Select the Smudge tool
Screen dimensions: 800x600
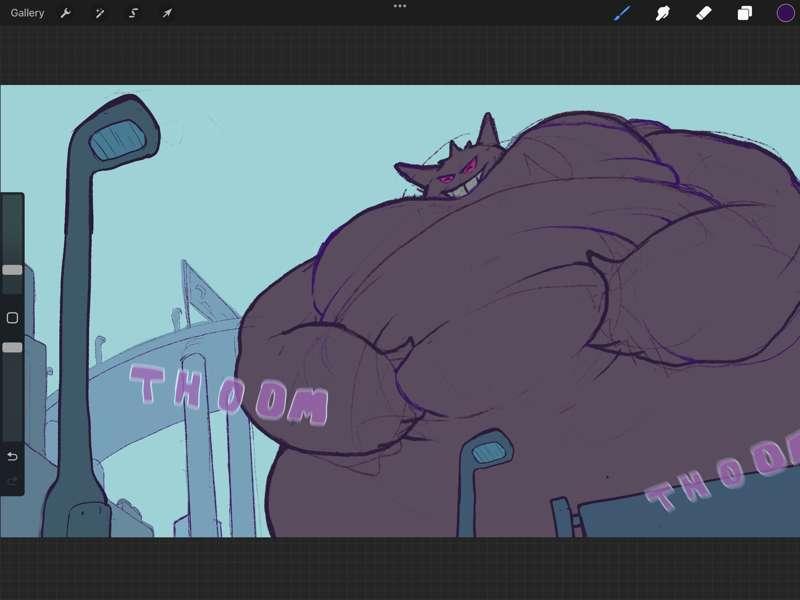[x=662, y=13]
